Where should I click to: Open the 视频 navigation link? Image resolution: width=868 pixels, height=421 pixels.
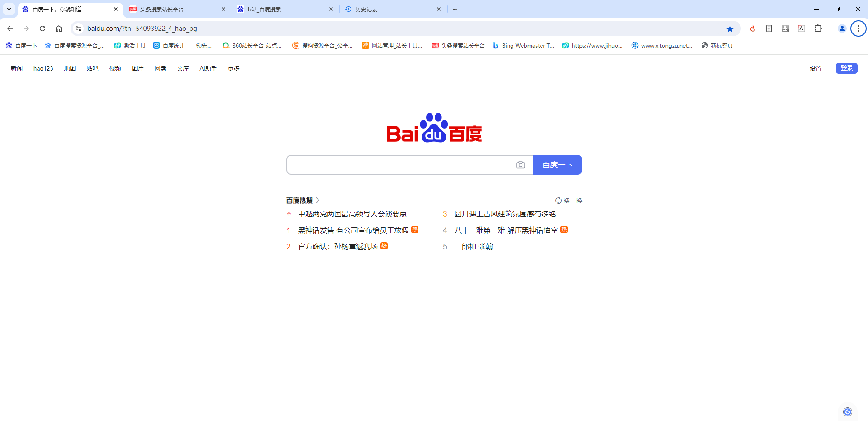[x=115, y=68]
